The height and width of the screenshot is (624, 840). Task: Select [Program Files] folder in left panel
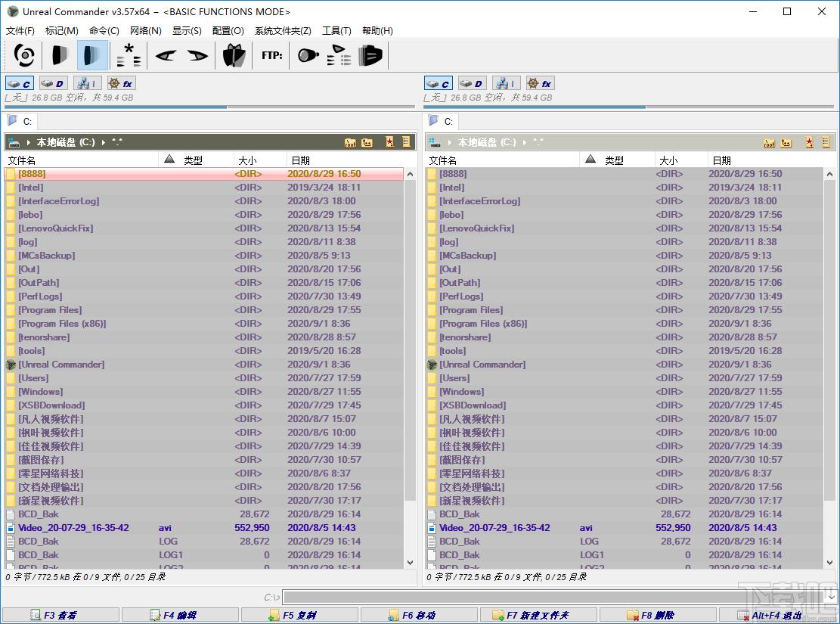pyautogui.click(x=203, y=310)
